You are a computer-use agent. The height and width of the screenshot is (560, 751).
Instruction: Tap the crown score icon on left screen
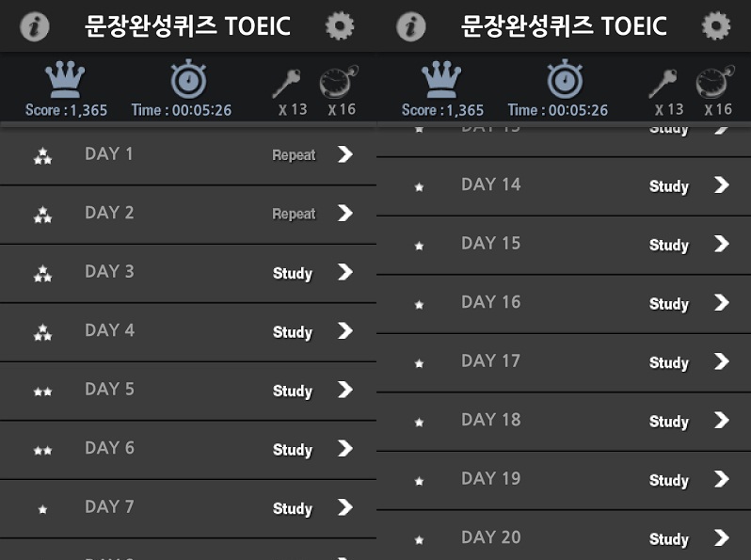65,81
